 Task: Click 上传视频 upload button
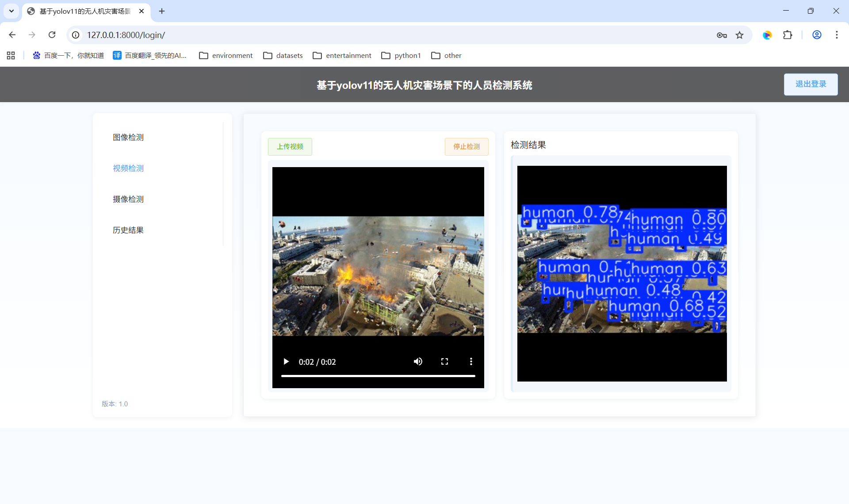coord(290,147)
